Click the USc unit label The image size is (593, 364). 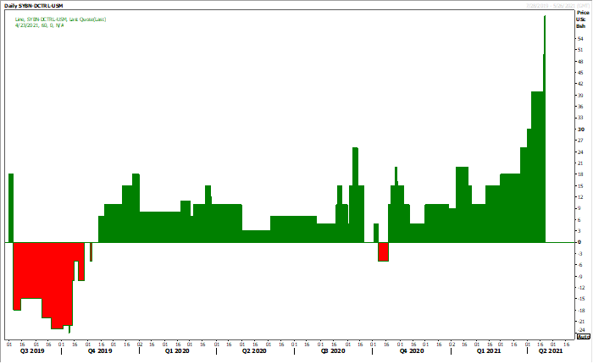pos(581,19)
